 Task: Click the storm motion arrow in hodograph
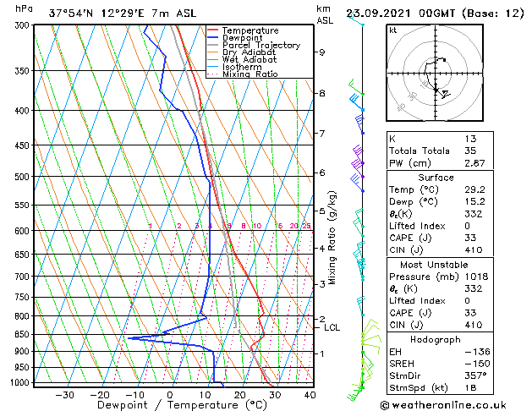445,94
